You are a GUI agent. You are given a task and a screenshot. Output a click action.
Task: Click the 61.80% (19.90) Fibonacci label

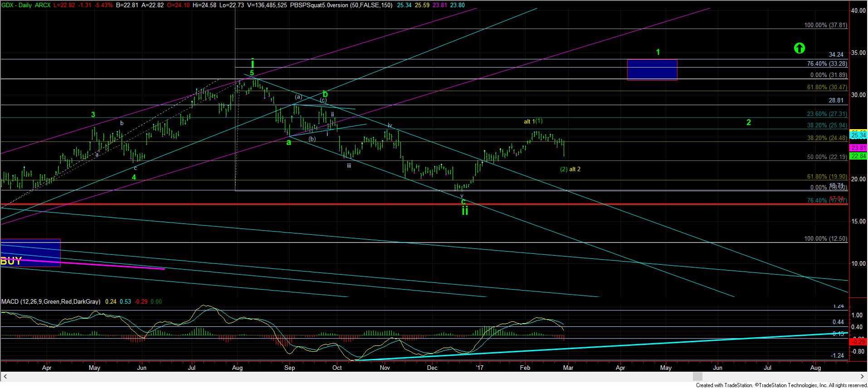pyautogui.click(x=827, y=177)
